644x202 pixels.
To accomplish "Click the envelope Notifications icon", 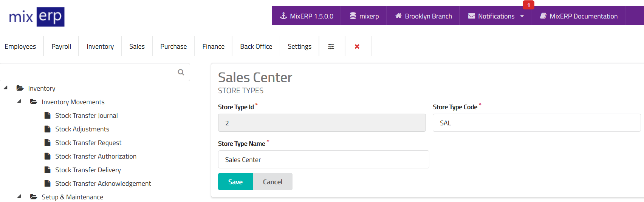I will pos(472,16).
